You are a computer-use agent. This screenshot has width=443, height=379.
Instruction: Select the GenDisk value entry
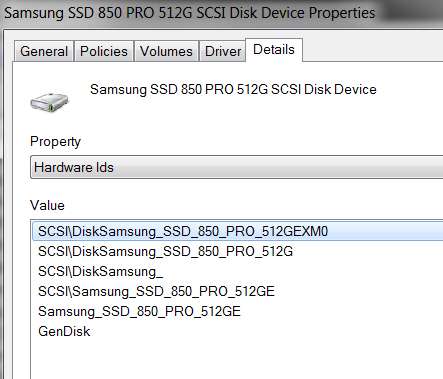(64, 331)
